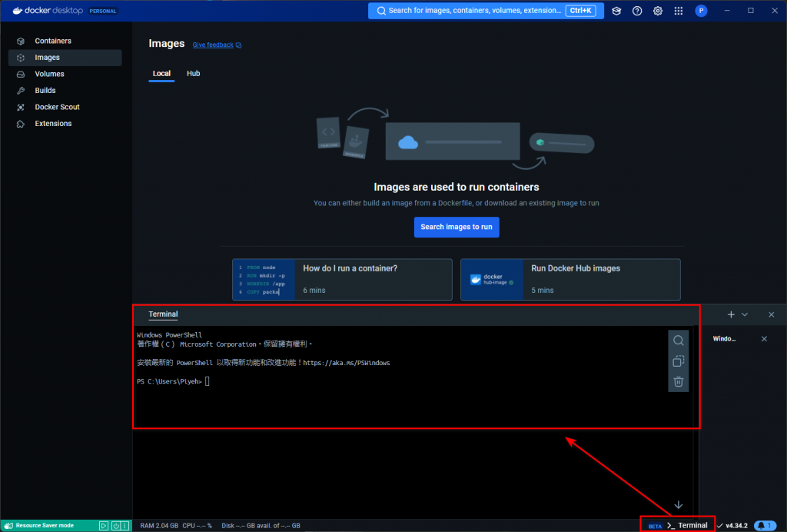Open the help question mark icon
Image resolution: width=787 pixels, height=532 pixels.
point(637,11)
